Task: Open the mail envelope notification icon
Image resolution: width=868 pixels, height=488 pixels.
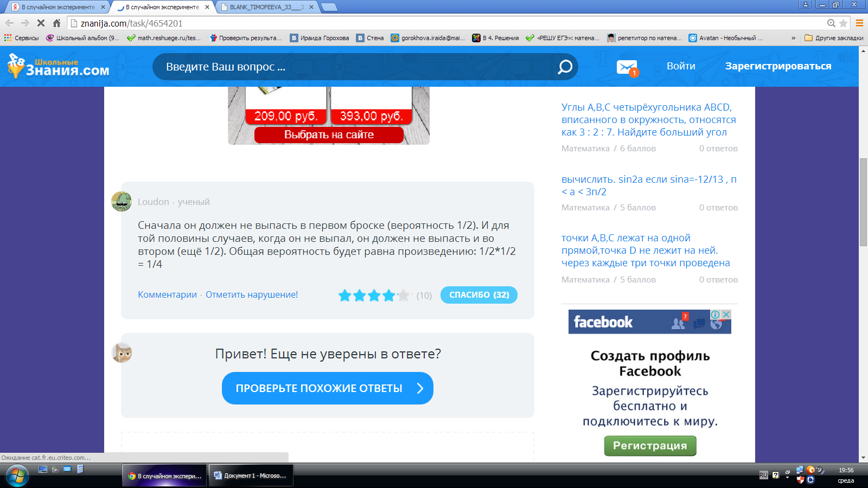Action: (x=627, y=67)
